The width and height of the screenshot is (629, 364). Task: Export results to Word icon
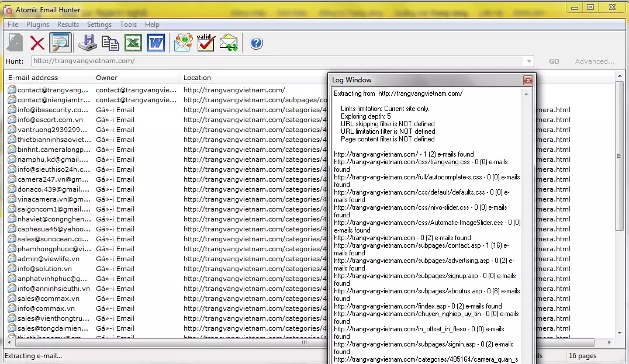tap(156, 43)
